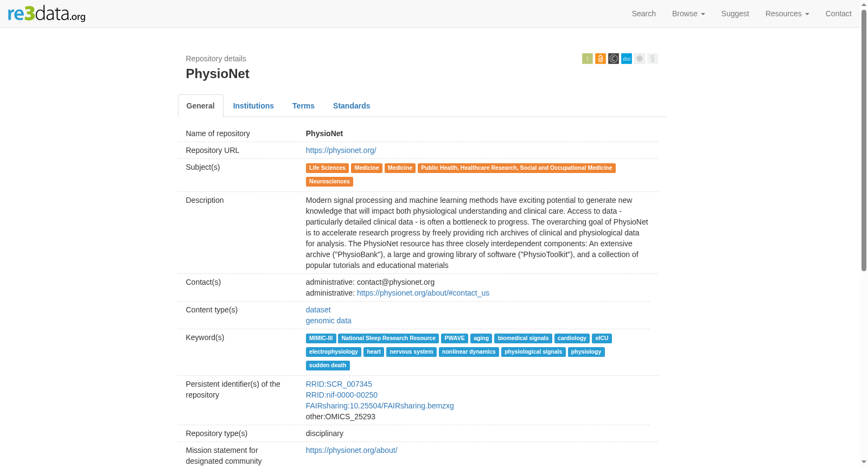Open the Suggest page

tap(735, 14)
